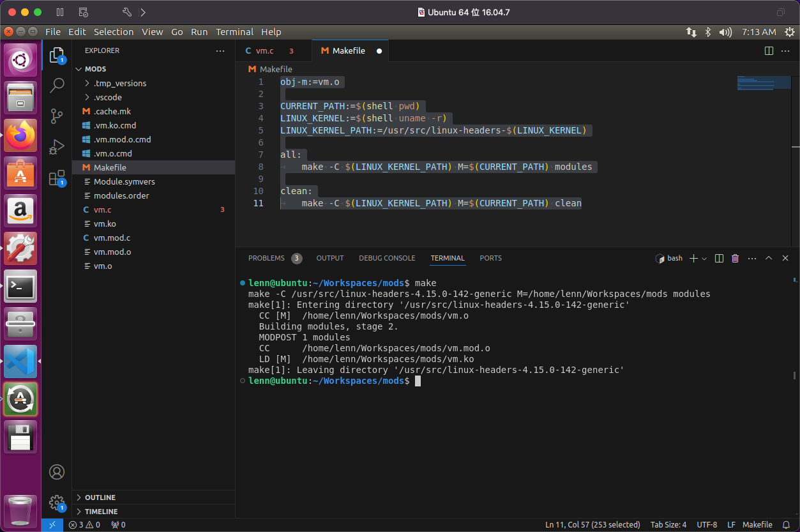Image resolution: width=800 pixels, height=532 pixels.
Task: Open notifications bell in status bar
Action: click(x=787, y=525)
